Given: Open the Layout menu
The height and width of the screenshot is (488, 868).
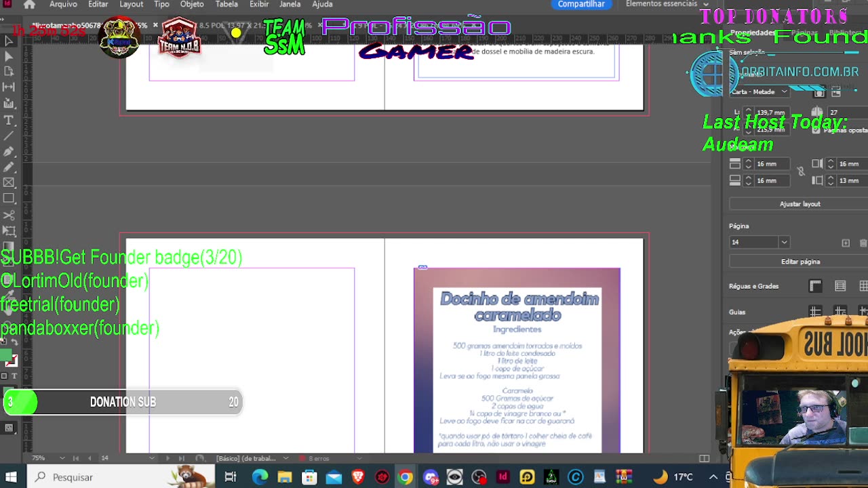Looking at the screenshot, I should 131,4.
